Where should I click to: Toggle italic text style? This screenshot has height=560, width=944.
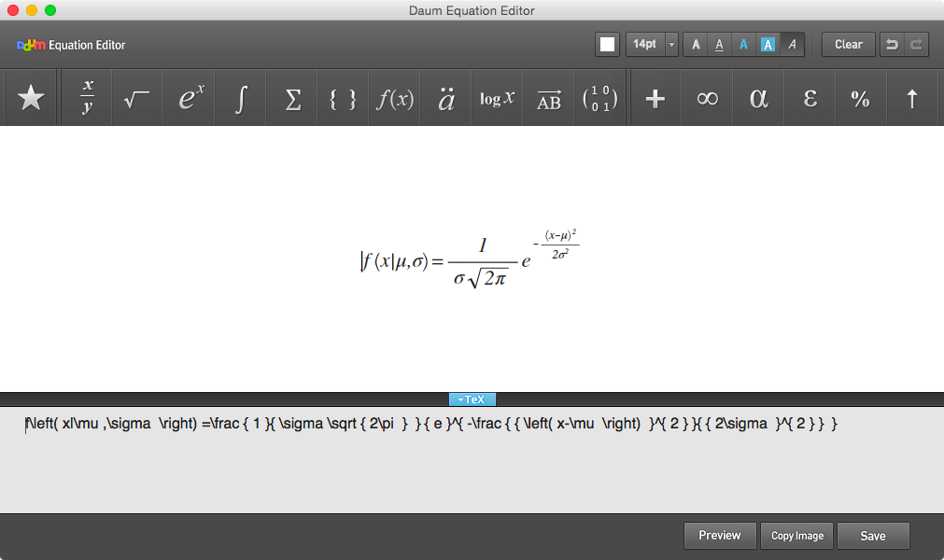coord(792,45)
